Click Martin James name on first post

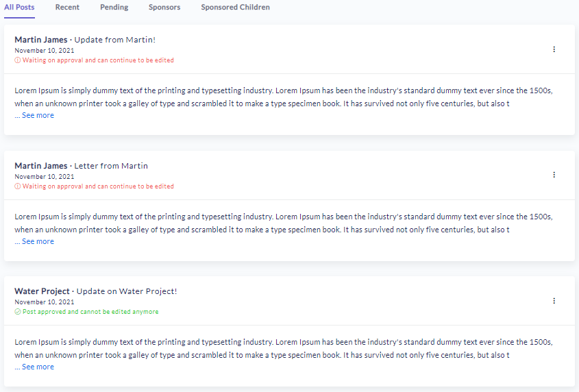(41, 40)
